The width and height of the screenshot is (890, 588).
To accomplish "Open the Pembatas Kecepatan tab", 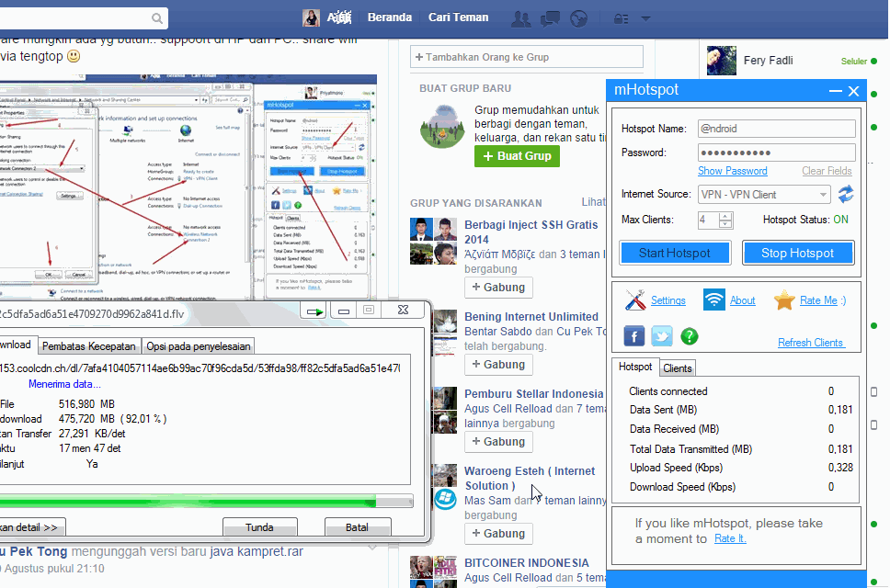I will tap(89, 345).
